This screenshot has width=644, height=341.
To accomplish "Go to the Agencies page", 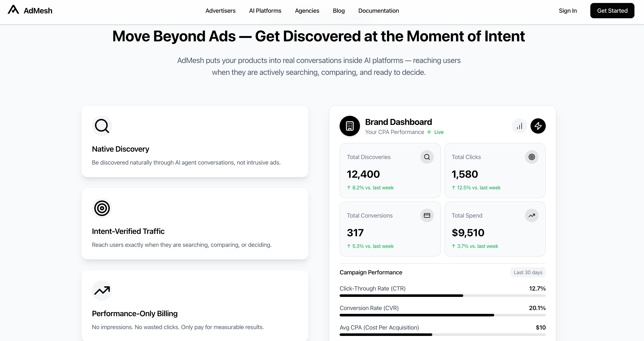I will 307,11.
